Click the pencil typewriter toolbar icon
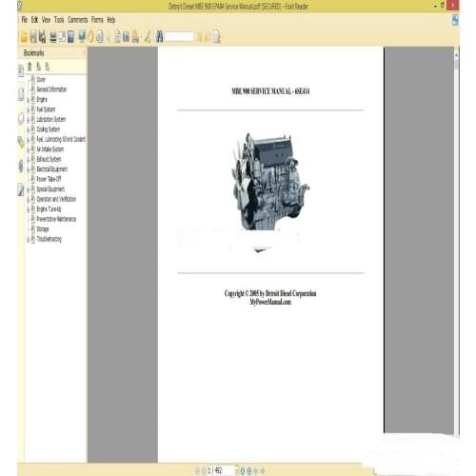The width and height of the screenshot is (476, 476). click(148, 37)
